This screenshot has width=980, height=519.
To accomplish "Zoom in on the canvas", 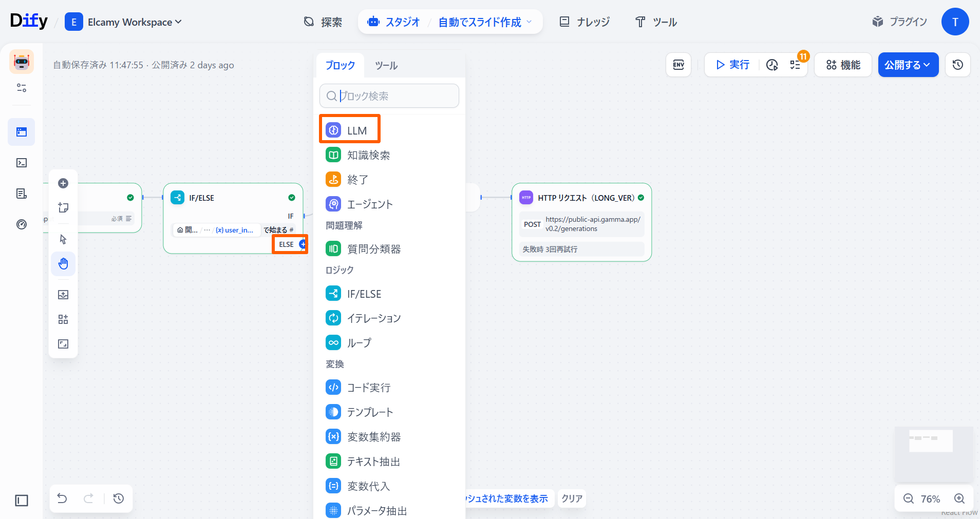I will click(959, 498).
